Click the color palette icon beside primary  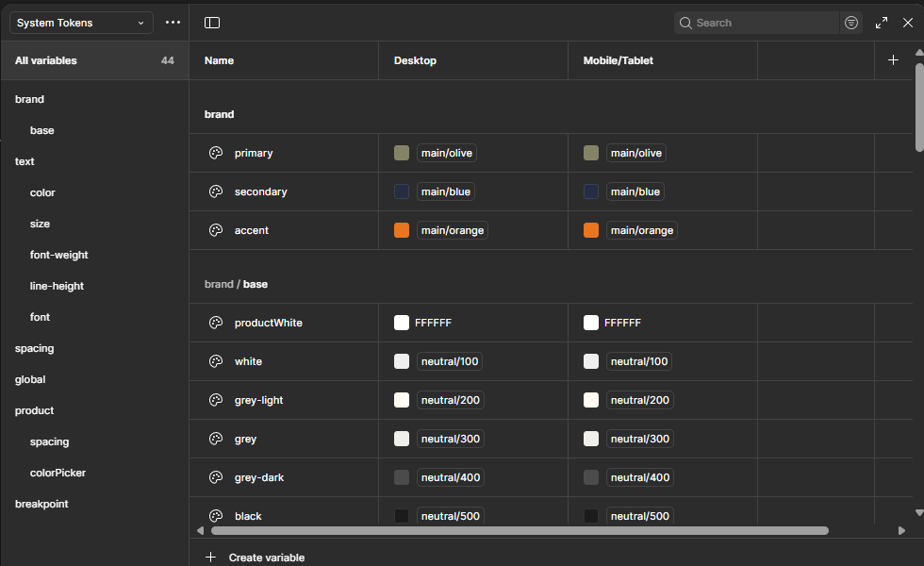[215, 153]
